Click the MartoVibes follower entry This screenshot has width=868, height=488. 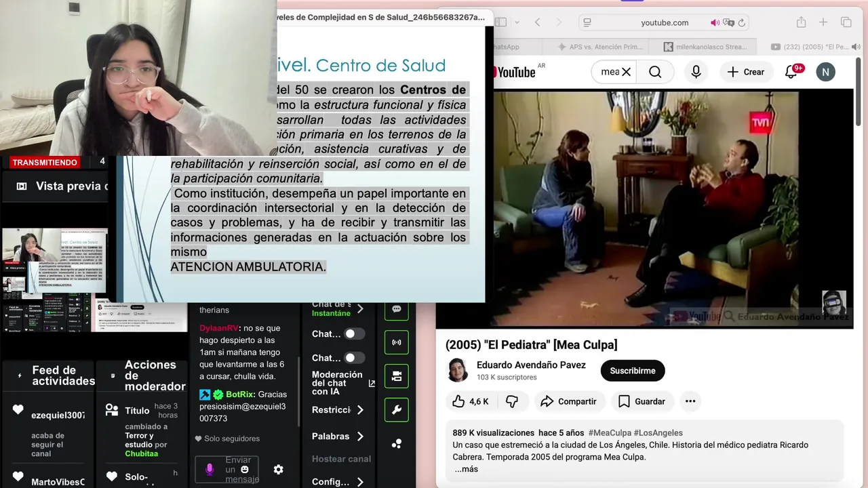58,482
